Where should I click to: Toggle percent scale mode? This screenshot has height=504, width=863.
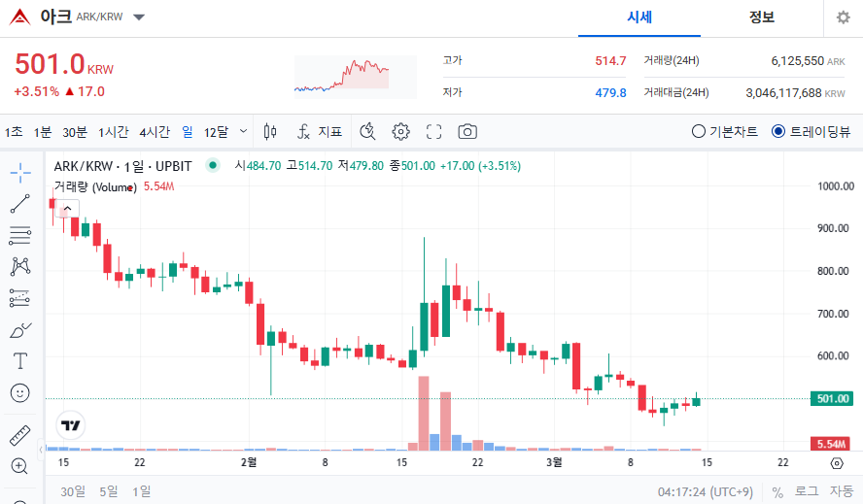(x=777, y=492)
